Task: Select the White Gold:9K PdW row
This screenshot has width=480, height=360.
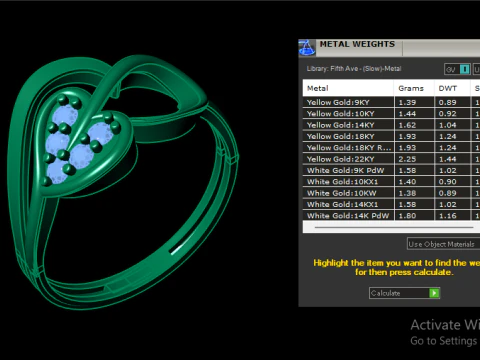Action: tap(391, 170)
